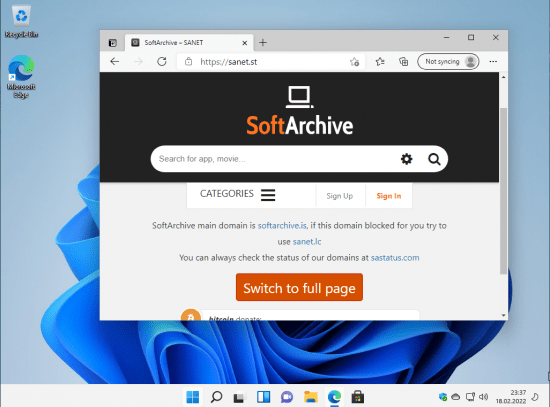The image size is (550, 407).
Task: Click OneDrive cloud tray icon
Action: [x=456, y=397]
